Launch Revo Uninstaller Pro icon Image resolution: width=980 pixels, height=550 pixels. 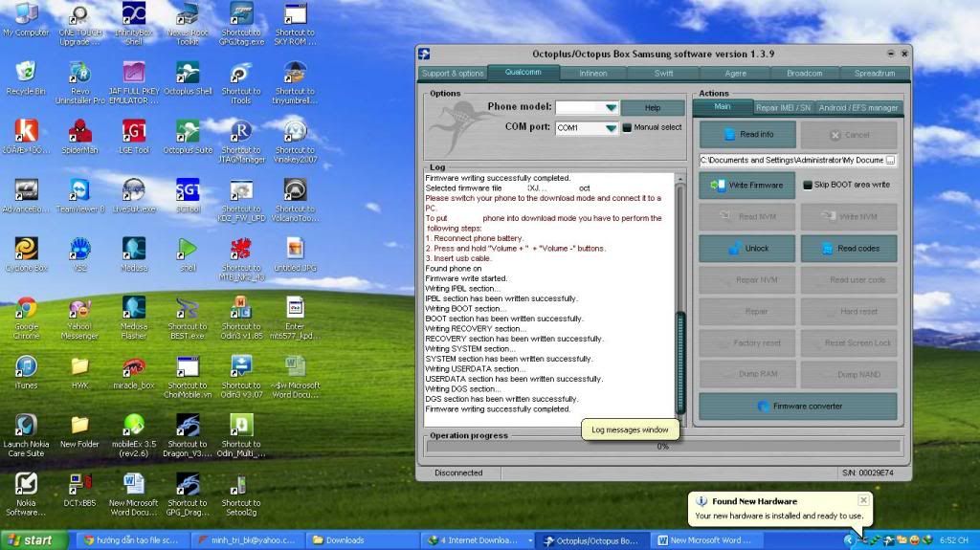[80, 82]
